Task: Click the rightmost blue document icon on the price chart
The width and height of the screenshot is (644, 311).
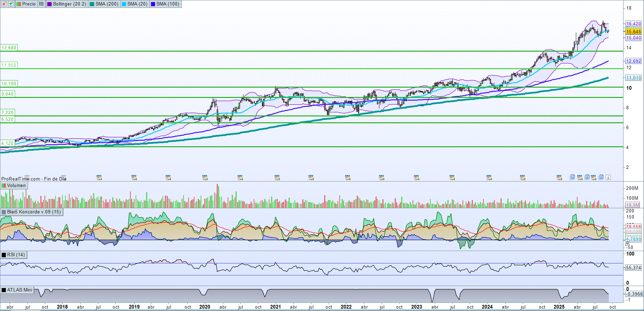Action: coord(602,177)
